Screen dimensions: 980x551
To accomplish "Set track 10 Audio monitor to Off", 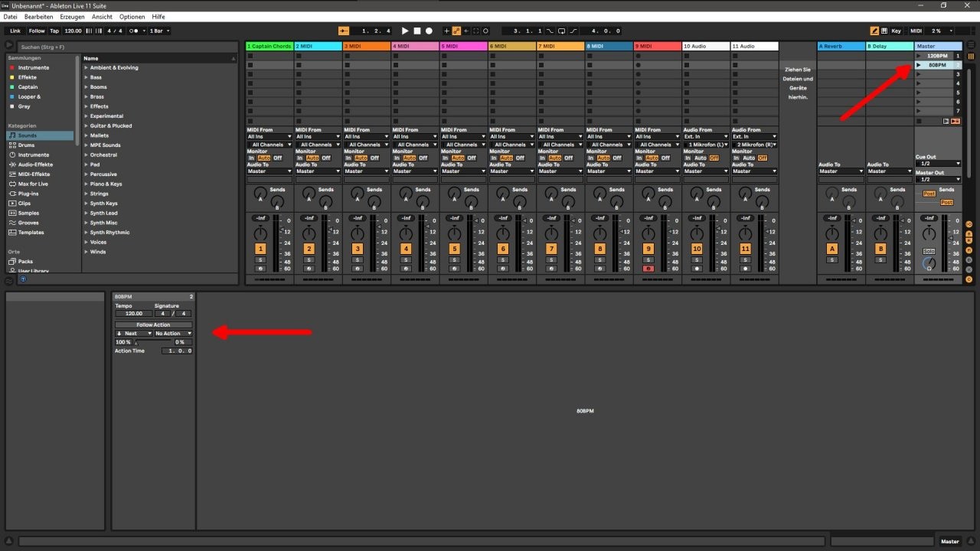I will point(714,158).
